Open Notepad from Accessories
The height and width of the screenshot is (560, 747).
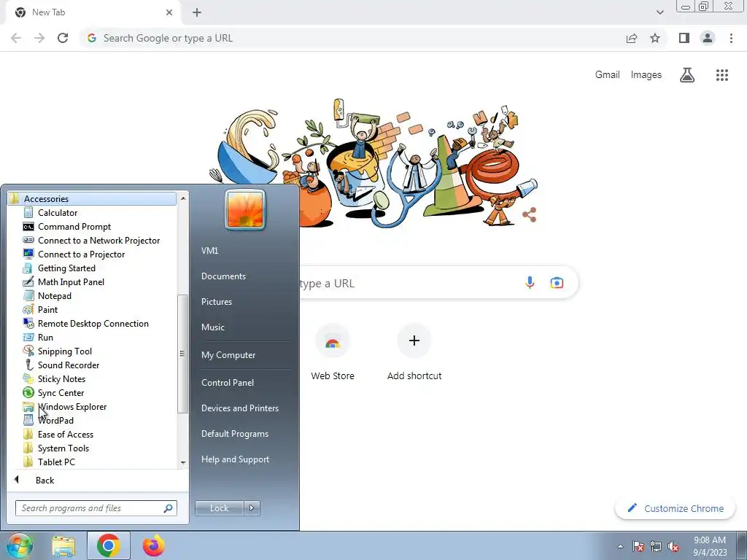(54, 296)
